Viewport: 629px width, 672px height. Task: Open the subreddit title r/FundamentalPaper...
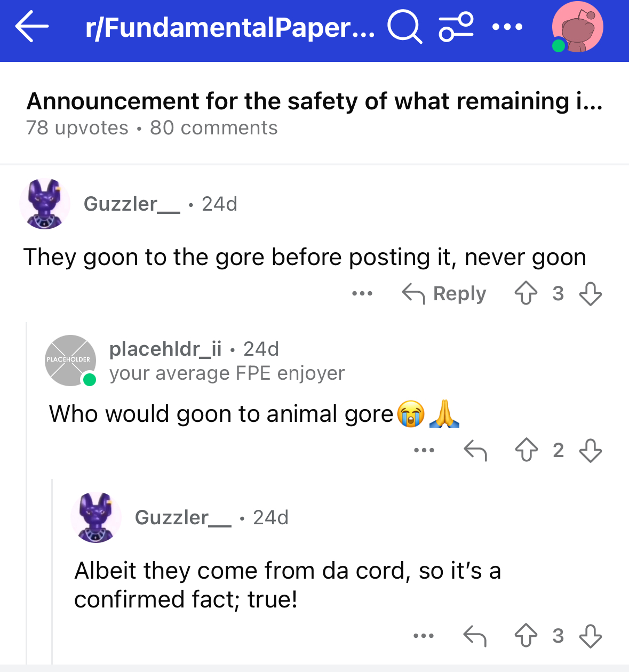click(229, 28)
